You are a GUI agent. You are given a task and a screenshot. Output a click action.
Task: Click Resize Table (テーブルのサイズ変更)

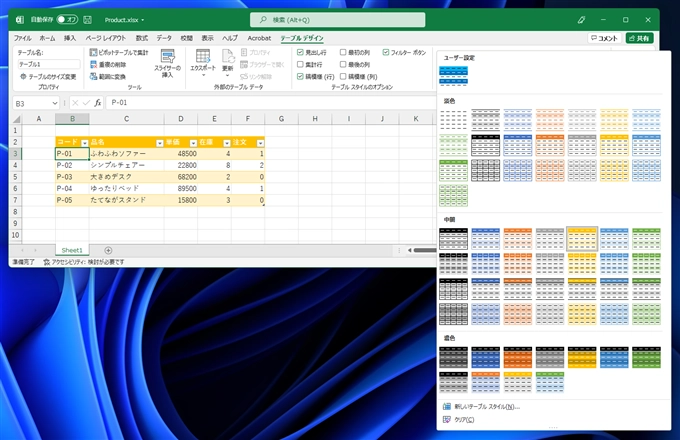(48, 76)
